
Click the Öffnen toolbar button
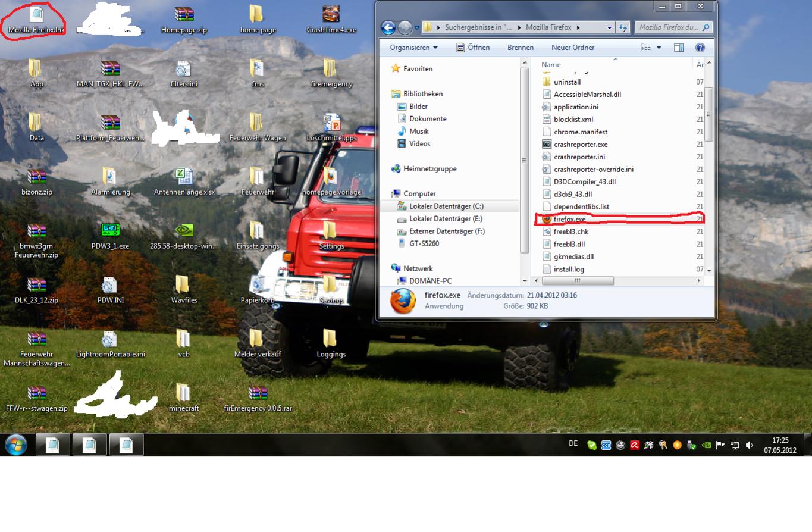coord(473,48)
